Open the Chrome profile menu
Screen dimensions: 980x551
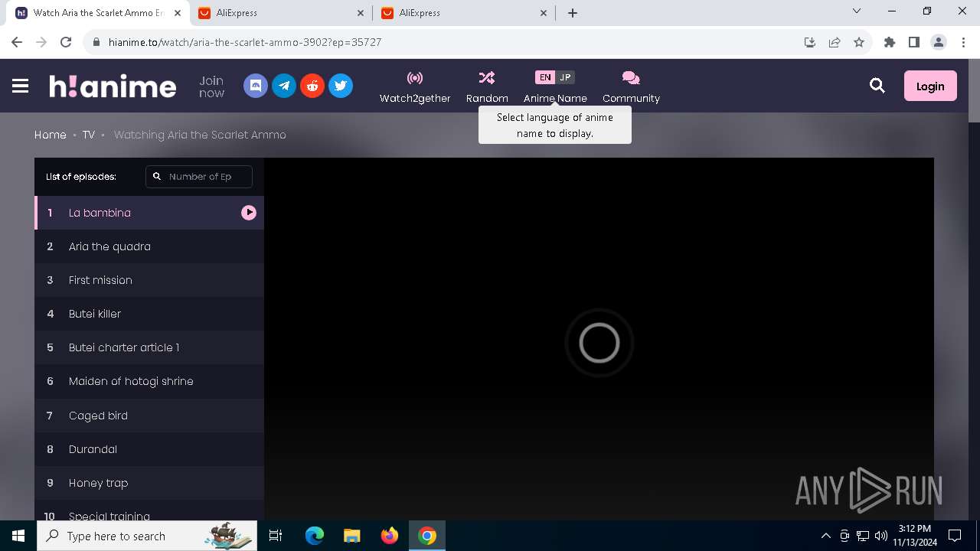(939, 42)
